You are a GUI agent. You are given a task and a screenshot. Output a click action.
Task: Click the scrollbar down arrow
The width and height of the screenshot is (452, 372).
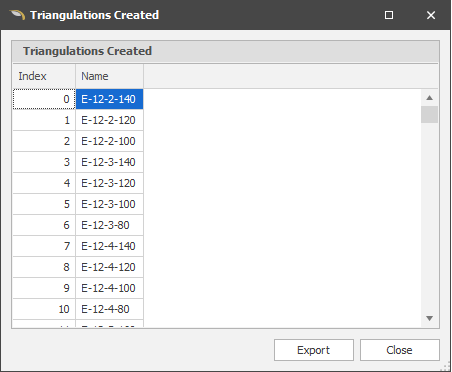(429, 319)
